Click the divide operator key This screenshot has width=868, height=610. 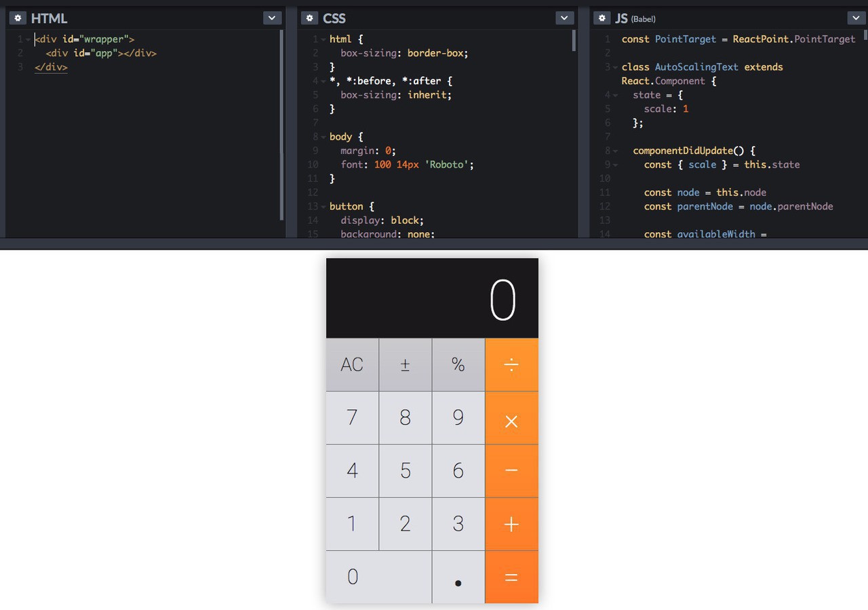[512, 365]
